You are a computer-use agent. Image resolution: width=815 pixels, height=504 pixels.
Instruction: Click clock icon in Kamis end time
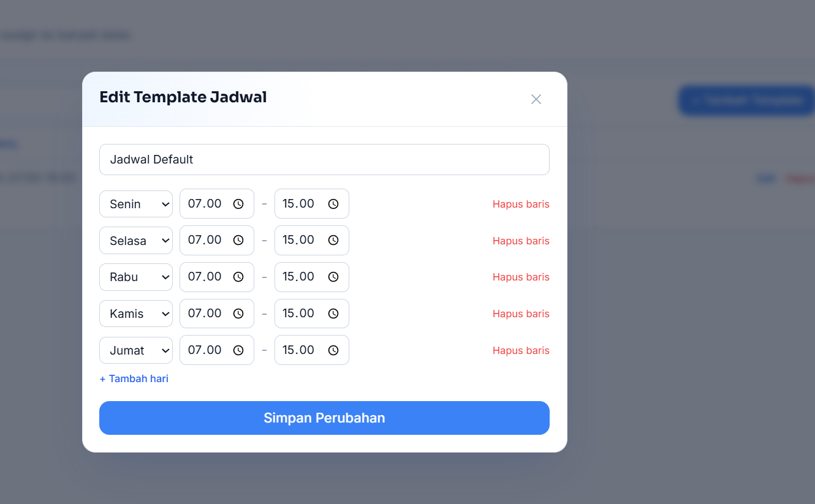point(333,314)
